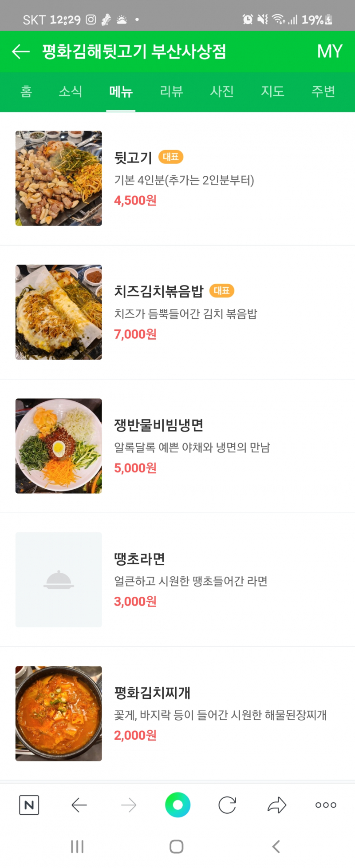Open the 쟁반물비빔냉면 dish photo

click(x=59, y=446)
